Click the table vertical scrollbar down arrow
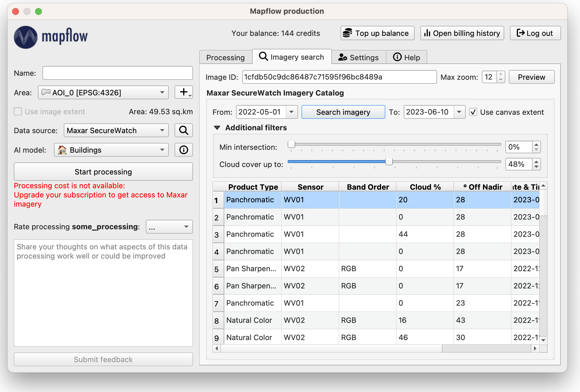The height and width of the screenshot is (392, 580). click(543, 340)
